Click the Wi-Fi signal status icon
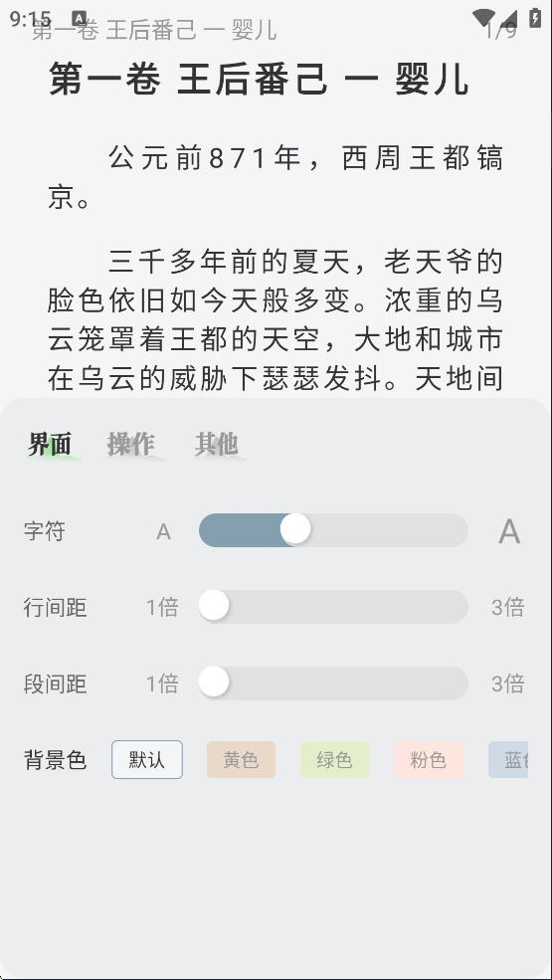The height and width of the screenshot is (980, 552). (x=483, y=17)
